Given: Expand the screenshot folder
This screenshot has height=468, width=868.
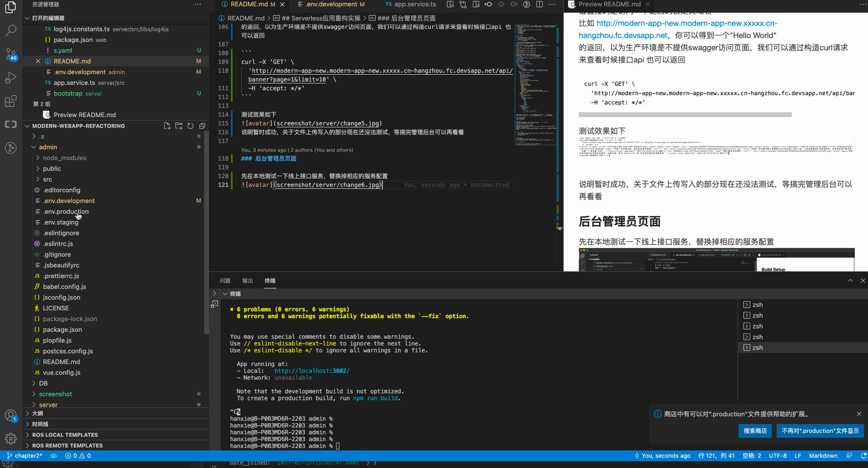Looking at the screenshot, I should tap(34, 394).
